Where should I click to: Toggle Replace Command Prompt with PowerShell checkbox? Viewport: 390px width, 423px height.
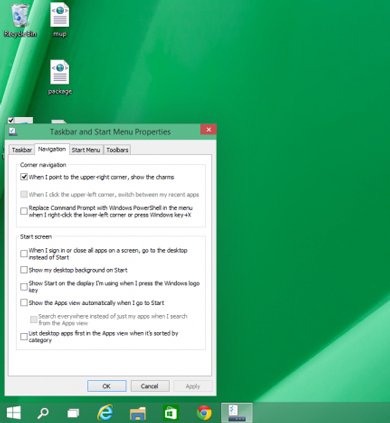(x=24, y=211)
